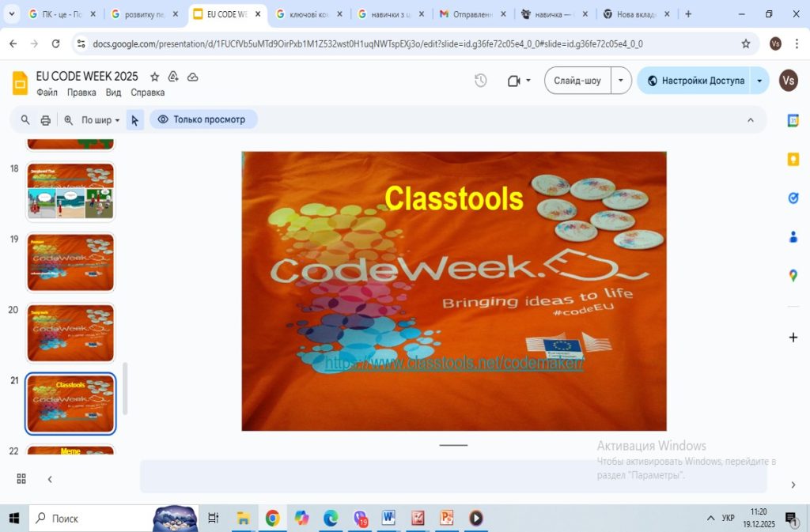Expand the slideshow options arrow
The width and height of the screenshot is (810, 532).
[x=621, y=81]
